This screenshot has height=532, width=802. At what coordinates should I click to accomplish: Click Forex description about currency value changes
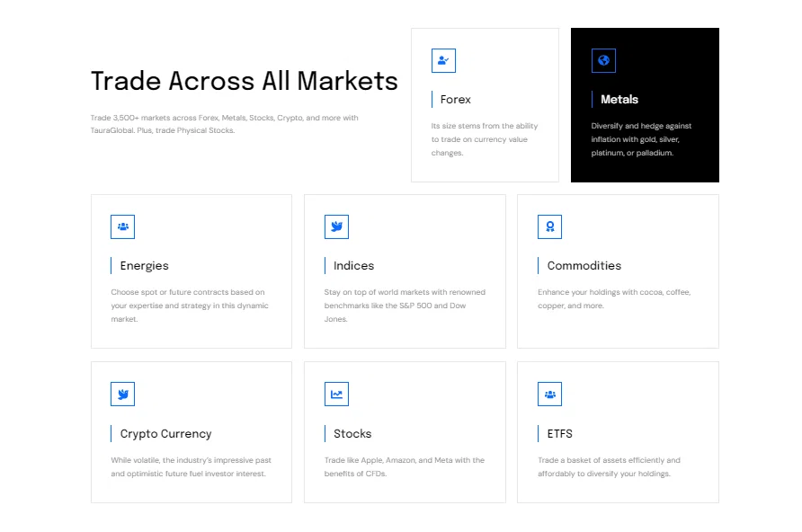(x=485, y=139)
